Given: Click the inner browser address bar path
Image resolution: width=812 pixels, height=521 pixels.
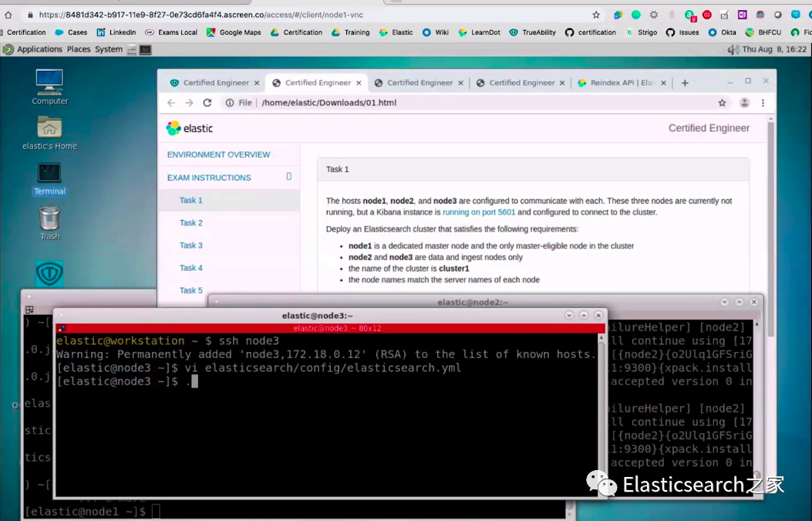Looking at the screenshot, I should pos(329,103).
